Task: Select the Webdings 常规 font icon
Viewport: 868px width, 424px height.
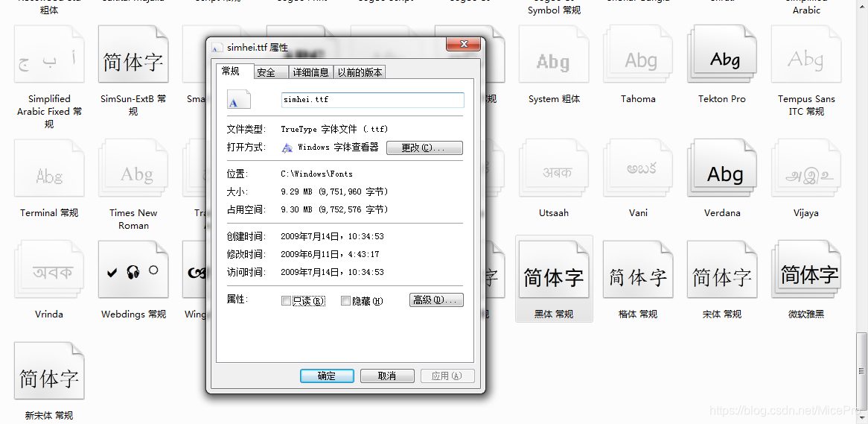Action: (x=133, y=269)
